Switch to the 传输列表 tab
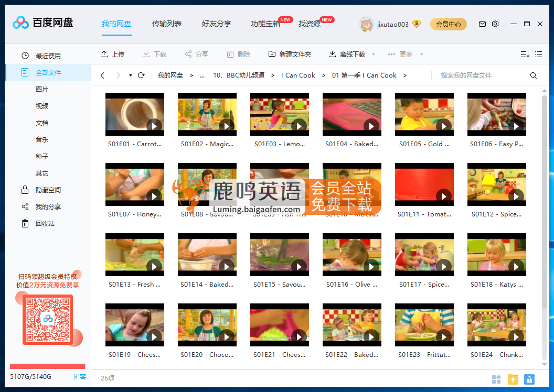This screenshot has width=554, height=392. (167, 24)
